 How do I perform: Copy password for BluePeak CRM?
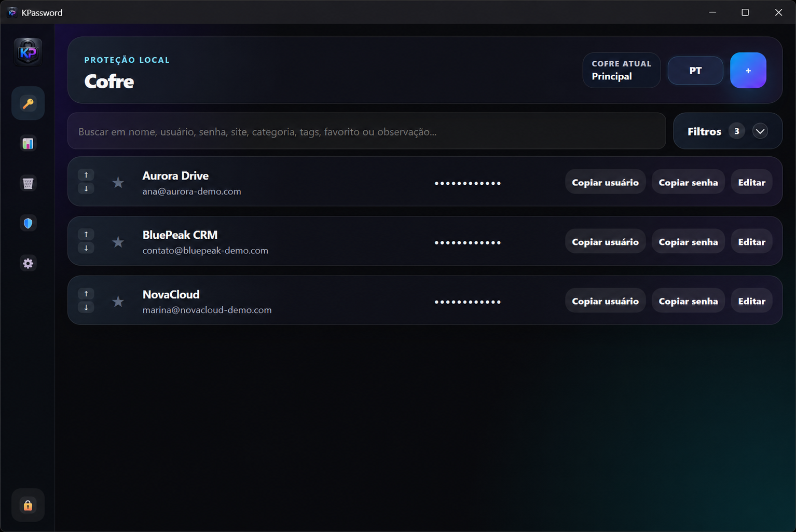point(688,242)
